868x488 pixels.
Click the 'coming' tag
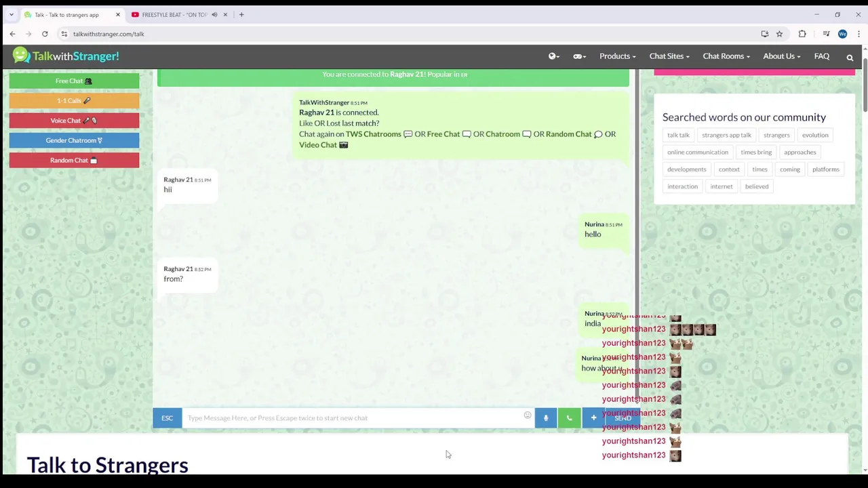click(x=789, y=169)
